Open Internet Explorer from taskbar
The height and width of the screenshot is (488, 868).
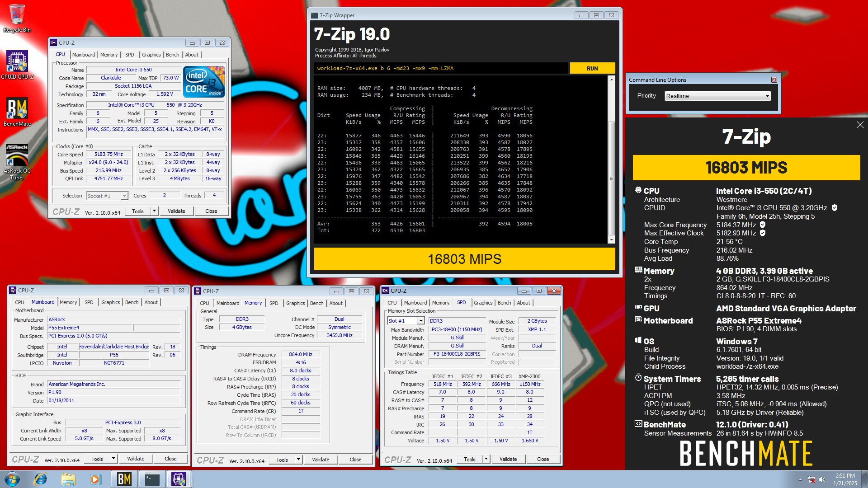(41, 479)
